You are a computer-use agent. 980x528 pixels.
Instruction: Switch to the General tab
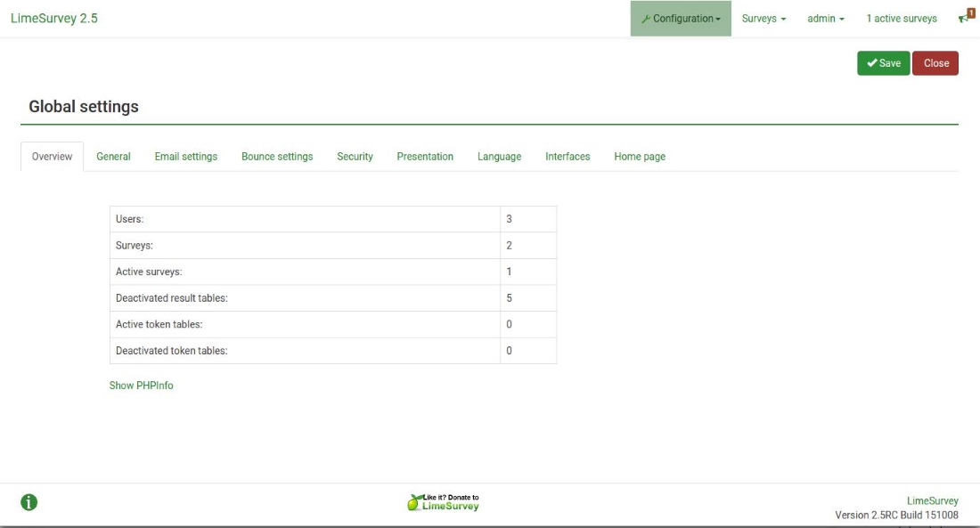point(113,157)
